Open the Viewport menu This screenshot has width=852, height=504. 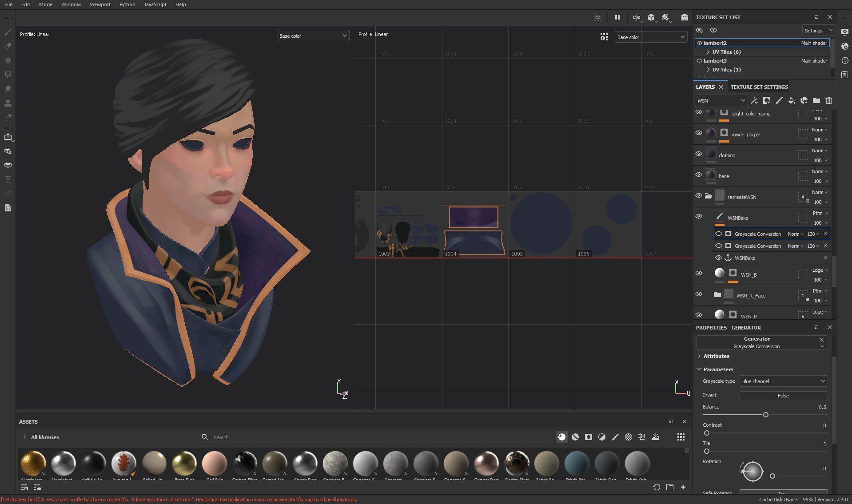(100, 4)
